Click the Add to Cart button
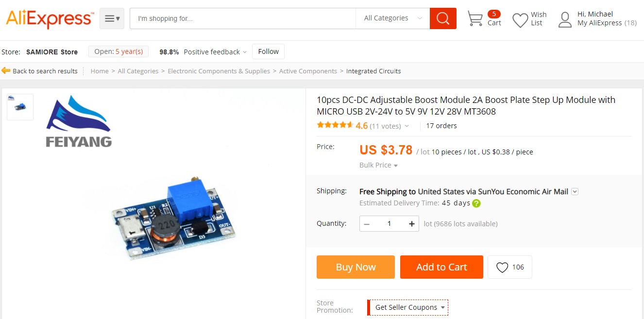644x319 pixels. pos(441,267)
